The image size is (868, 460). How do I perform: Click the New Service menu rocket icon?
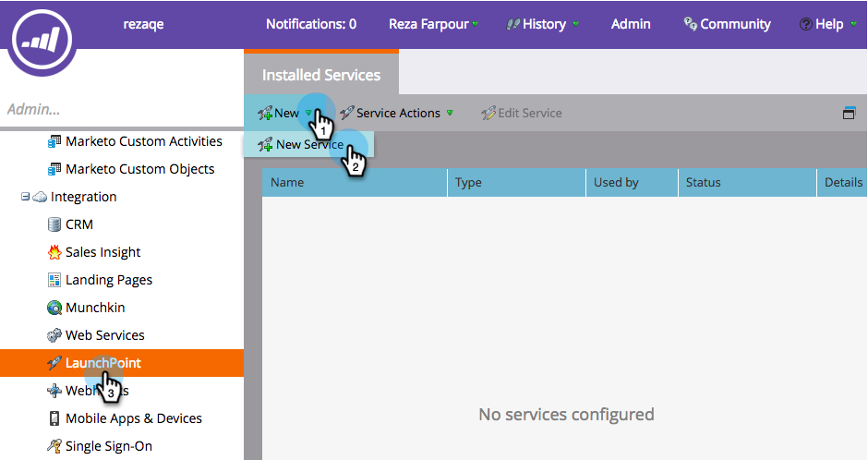click(x=265, y=145)
